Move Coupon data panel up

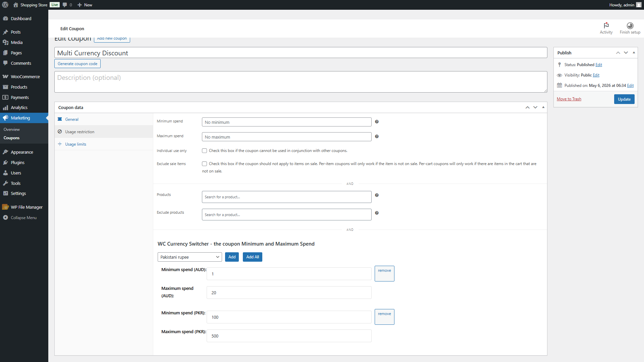(x=528, y=107)
